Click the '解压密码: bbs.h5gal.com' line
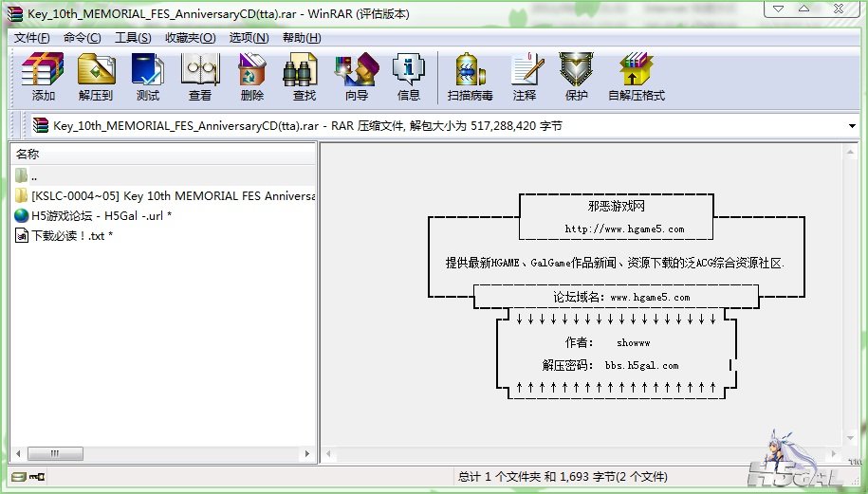The image size is (868, 494). click(x=610, y=365)
